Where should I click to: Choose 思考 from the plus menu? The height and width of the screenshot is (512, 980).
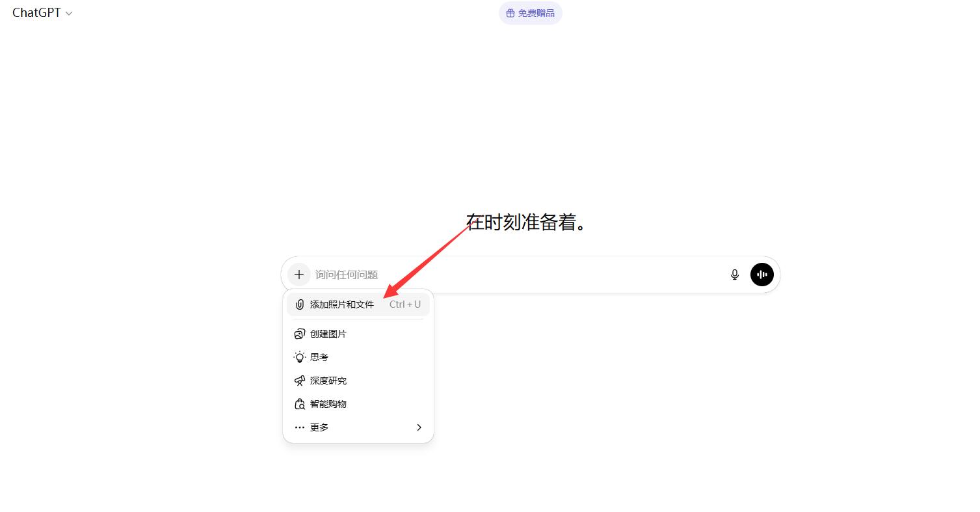[318, 357]
